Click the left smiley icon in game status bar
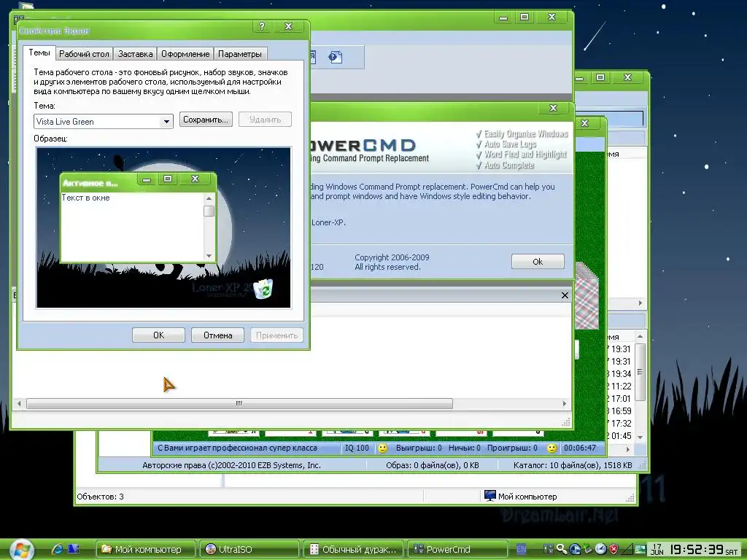The width and height of the screenshot is (747, 560). [382, 448]
